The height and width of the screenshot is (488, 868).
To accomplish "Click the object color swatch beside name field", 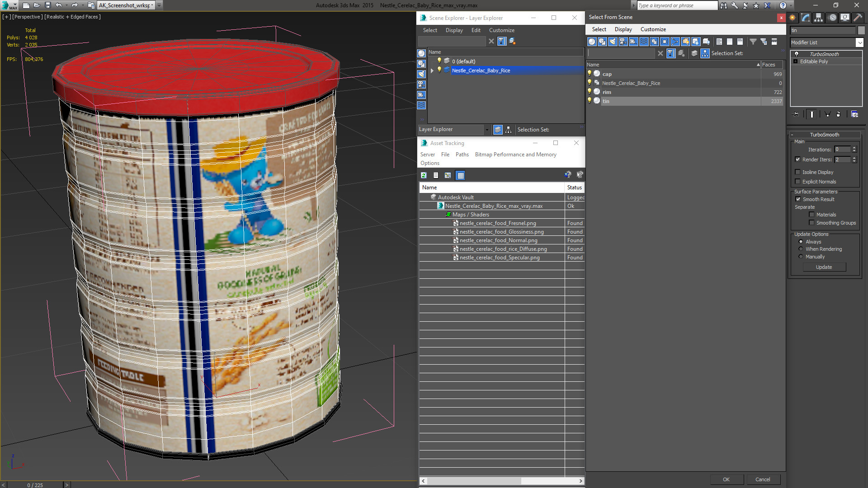I will [861, 30].
